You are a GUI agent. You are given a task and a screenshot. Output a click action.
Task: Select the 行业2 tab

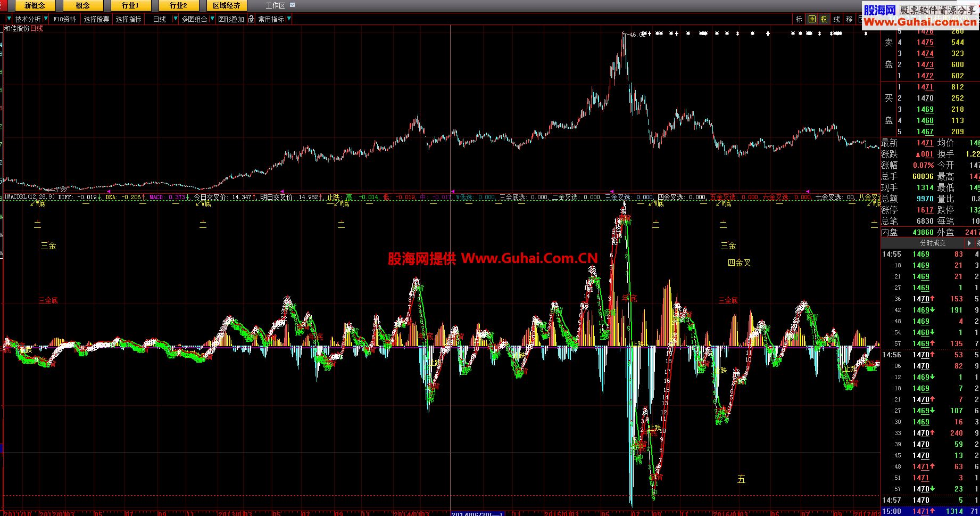(x=178, y=5)
